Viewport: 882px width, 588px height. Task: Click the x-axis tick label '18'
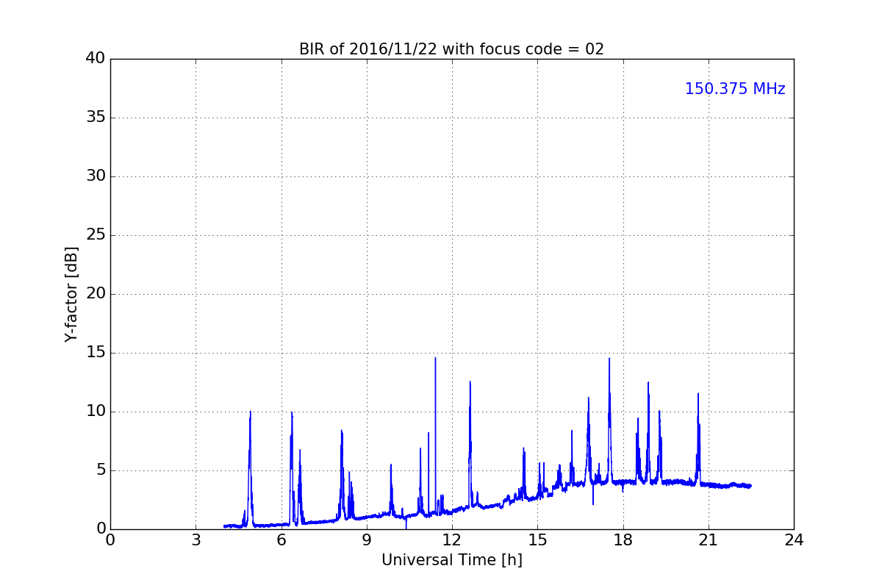pyautogui.click(x=623, y=540)
